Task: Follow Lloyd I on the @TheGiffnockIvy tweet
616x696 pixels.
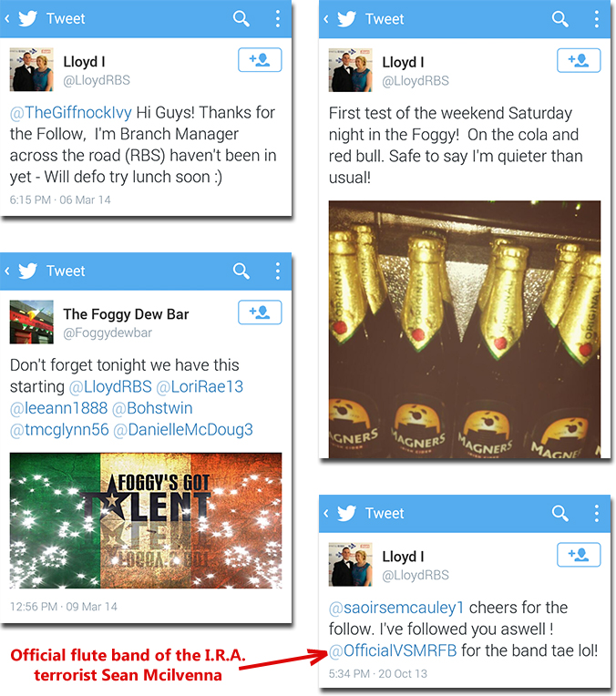Action: [260, 60]
